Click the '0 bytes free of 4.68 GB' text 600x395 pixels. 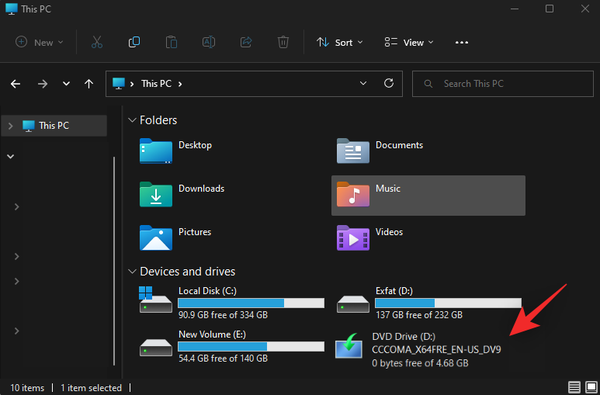[x=420, y=363]
